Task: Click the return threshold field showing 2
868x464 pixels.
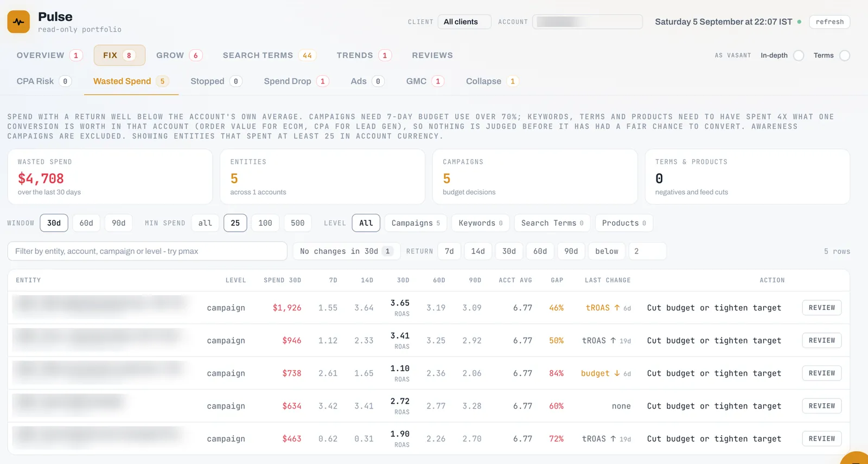Action: 647,251
